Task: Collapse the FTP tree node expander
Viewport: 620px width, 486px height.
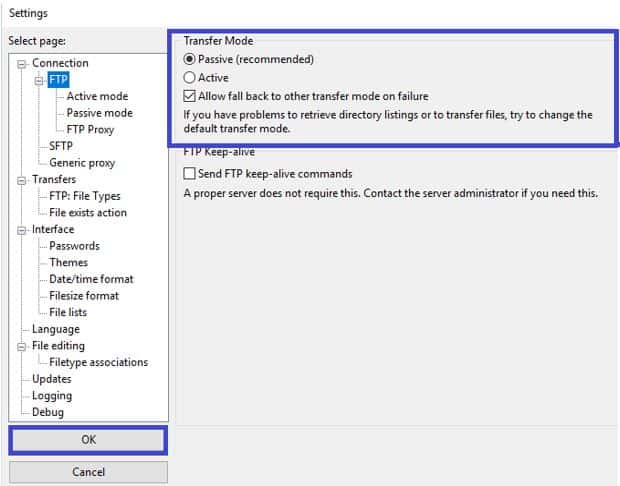Action: [39, 81]
